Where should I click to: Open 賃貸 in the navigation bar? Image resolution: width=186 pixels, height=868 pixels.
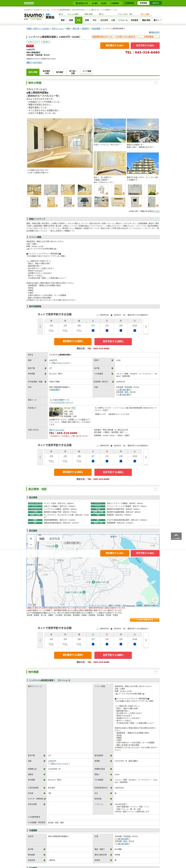62,20
